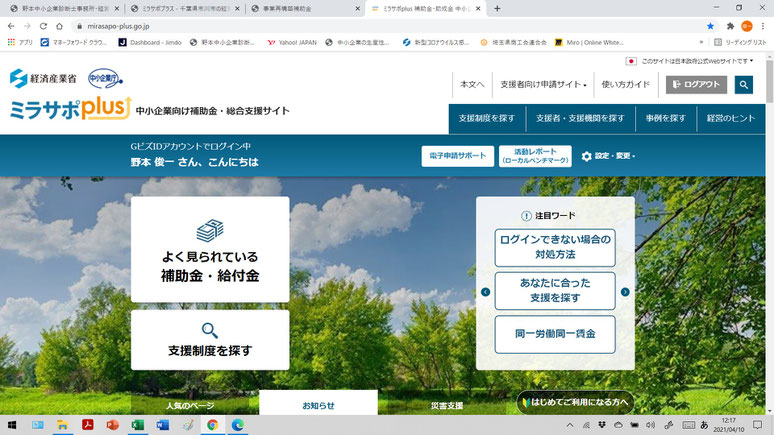Show previous 注目ワード with the left arrow

point(485,292)
